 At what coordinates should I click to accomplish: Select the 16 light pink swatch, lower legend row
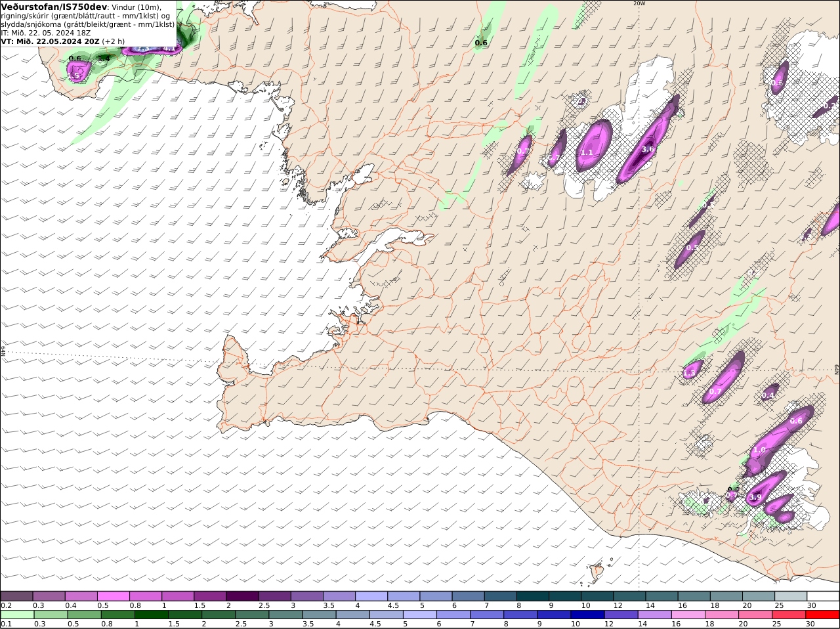688,615
